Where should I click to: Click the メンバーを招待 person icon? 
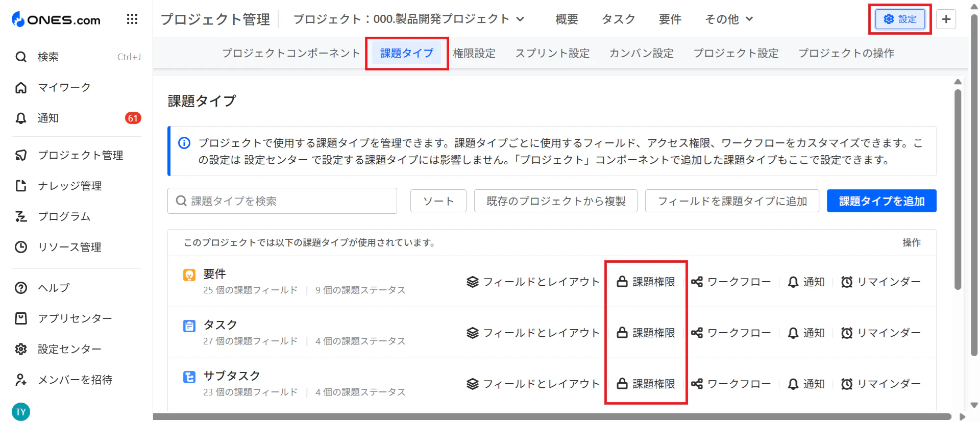21,380
